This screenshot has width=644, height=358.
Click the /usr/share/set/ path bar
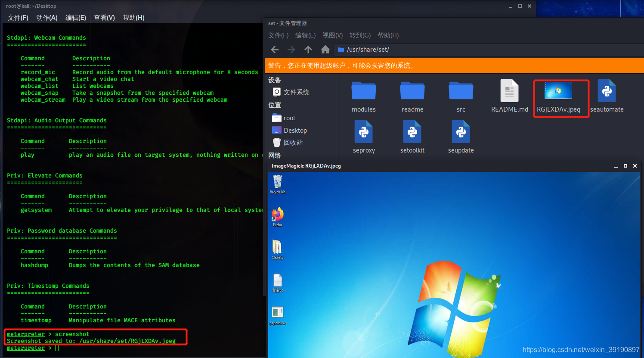coord(489,50)
